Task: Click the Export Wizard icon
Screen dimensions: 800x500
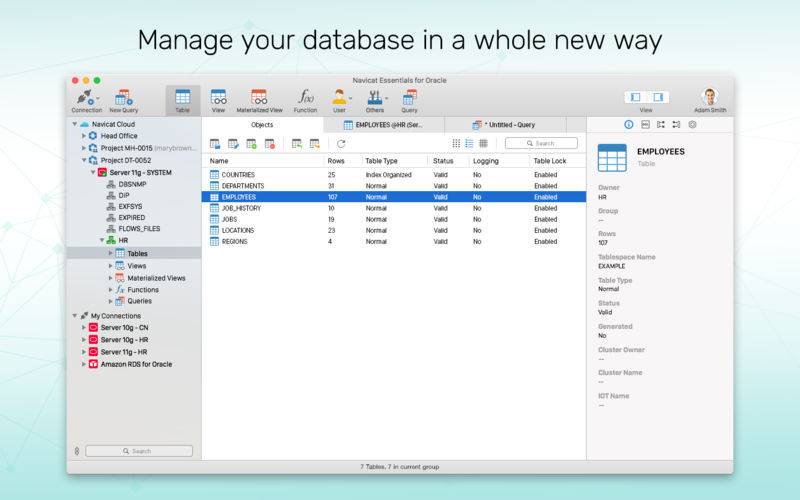Action: (314, 144)
